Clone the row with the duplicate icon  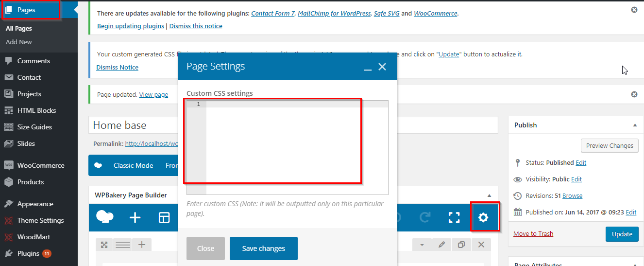point(461,245)
